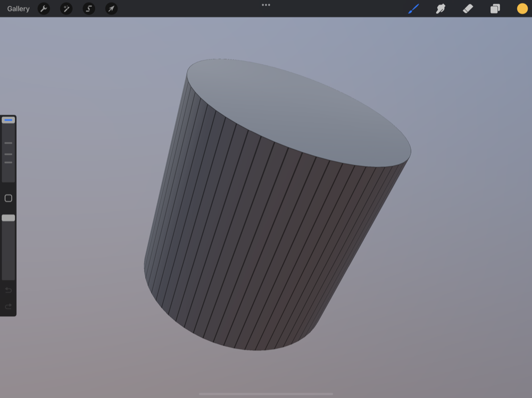Tap the square Modify button in sidebar
The height and width of the screenshot is (398, 532).
tap(9, 198)
